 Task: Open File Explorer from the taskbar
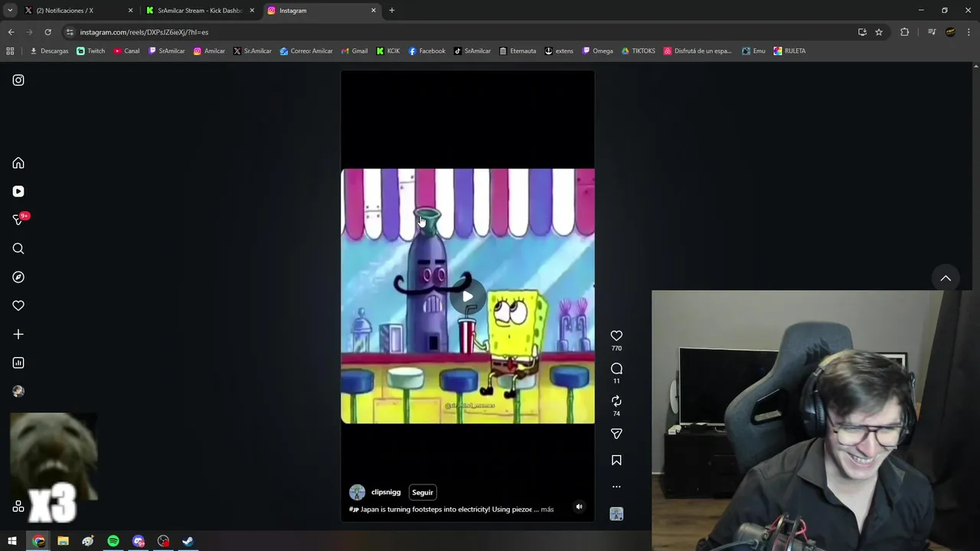[x=63, y=541]
